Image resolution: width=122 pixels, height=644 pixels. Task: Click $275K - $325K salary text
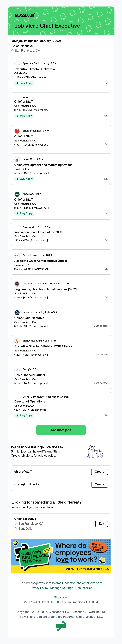point(32,173)
